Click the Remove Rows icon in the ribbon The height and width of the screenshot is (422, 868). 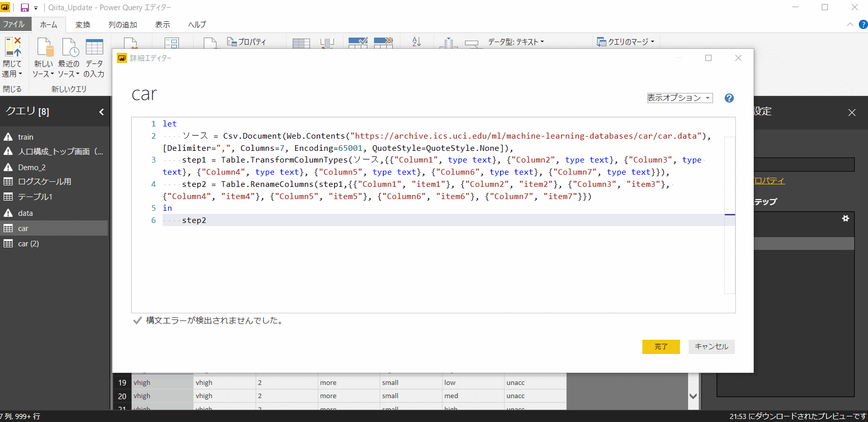[x=383, y=43]
